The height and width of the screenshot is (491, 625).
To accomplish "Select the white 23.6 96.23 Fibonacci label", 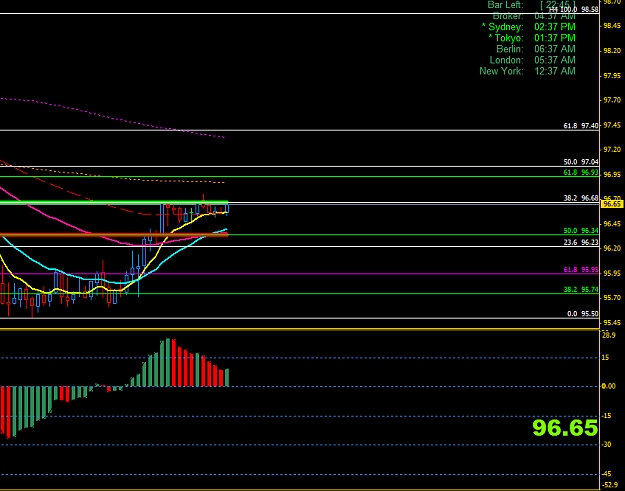I will click(581, 242).
